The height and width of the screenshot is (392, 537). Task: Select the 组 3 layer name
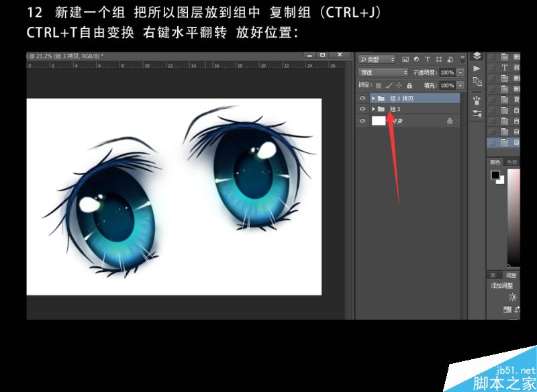tap(395, 109)
